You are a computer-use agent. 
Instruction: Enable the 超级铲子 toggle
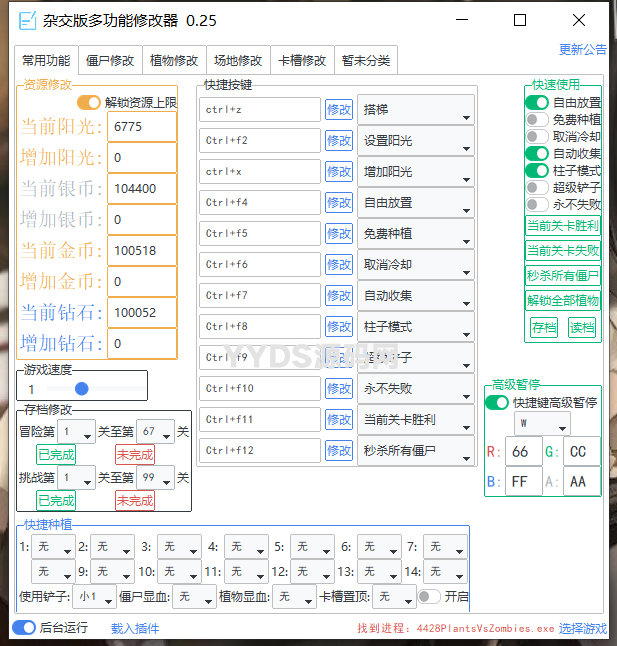[x=537, y=187]
